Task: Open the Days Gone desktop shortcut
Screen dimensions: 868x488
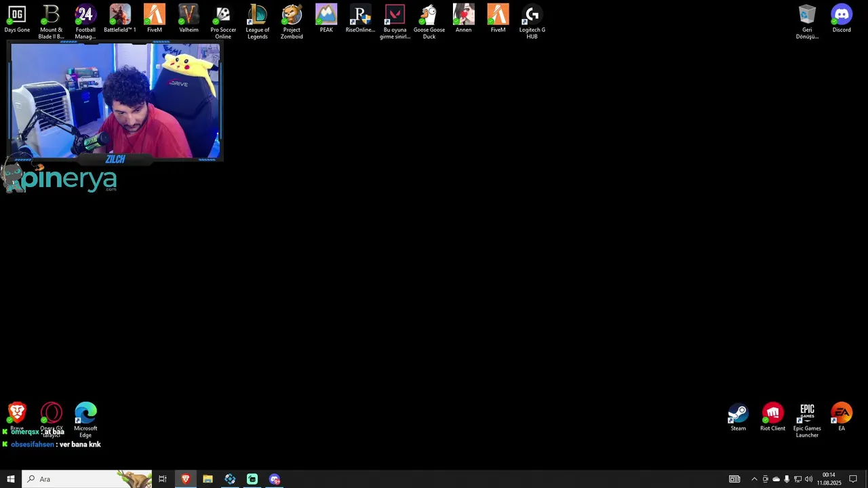Action: tap(17, 19)
